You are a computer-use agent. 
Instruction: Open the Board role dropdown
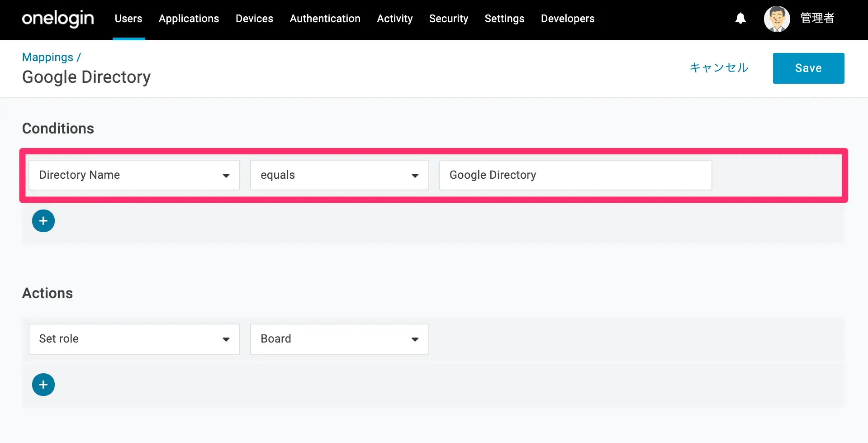point(340,339)
